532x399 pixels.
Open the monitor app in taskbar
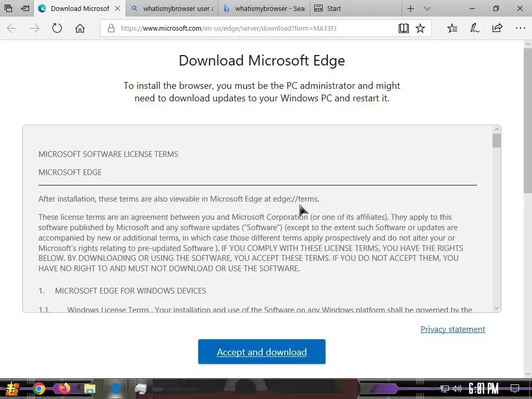140,389
